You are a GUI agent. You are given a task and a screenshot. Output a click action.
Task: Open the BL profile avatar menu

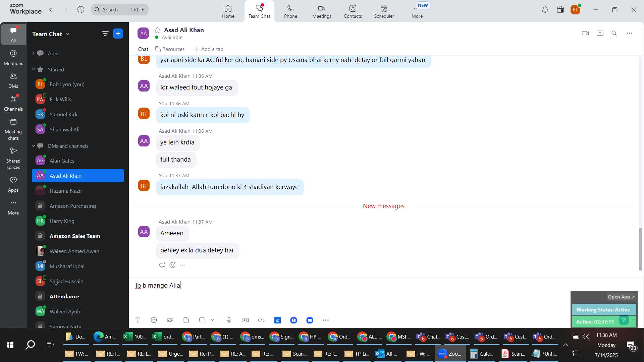point(575,10)
